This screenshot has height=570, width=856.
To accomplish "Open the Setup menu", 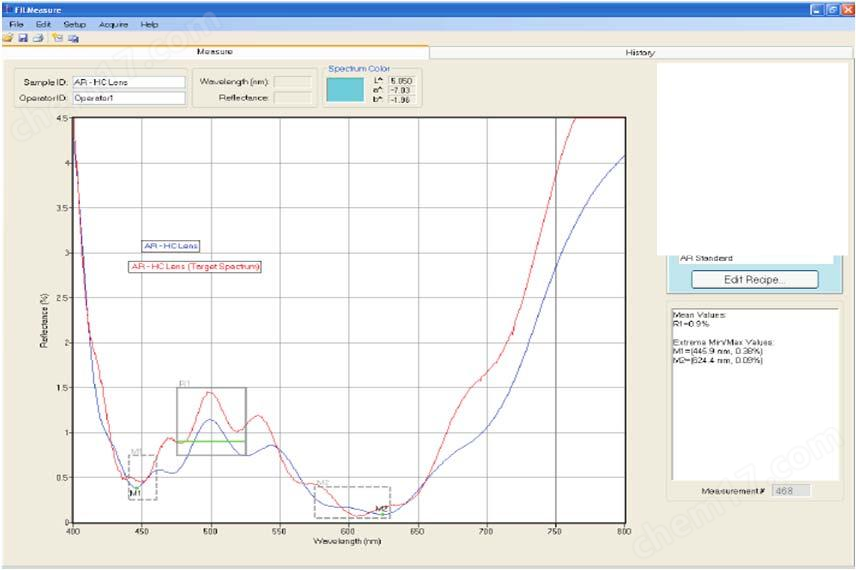I will pos(74,24).
